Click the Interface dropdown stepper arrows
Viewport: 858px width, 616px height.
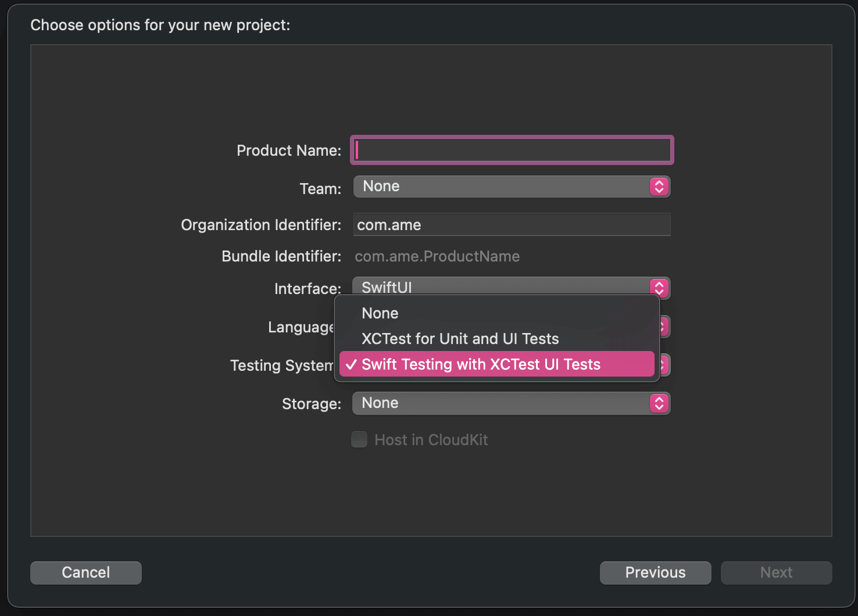click(x=659, y=288)
